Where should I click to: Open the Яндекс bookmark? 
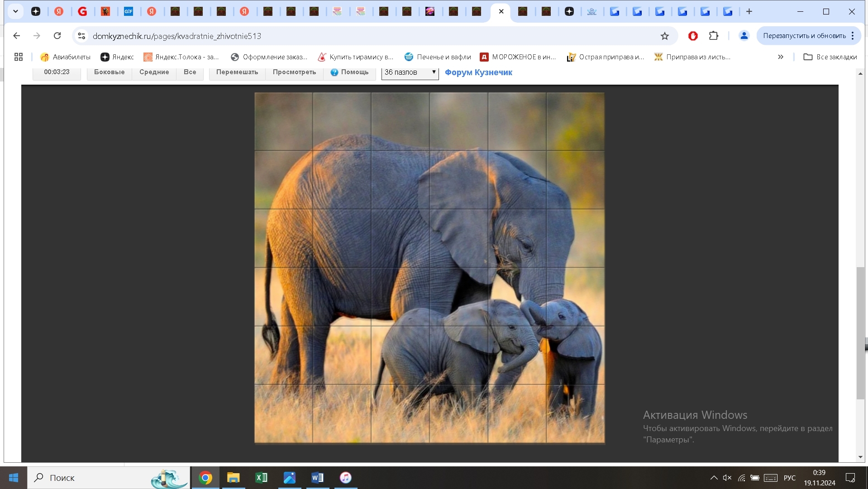pos(117,57)
